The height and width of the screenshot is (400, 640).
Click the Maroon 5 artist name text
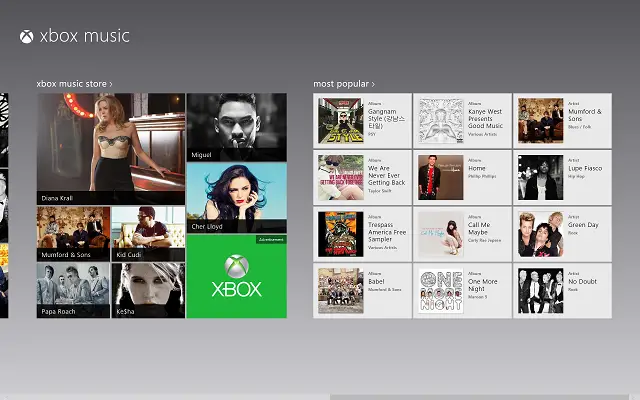pos(477,297)
